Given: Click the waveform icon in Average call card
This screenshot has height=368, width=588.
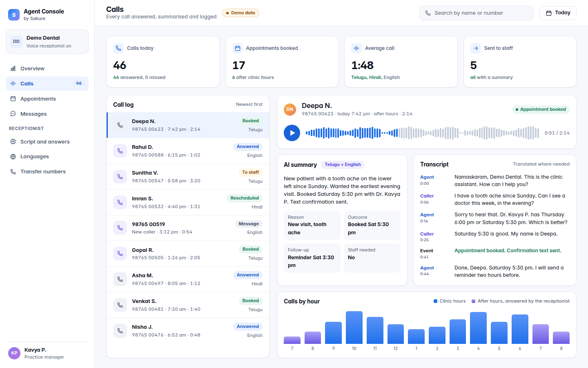Looking at the screenshot, I should point(356,48).
